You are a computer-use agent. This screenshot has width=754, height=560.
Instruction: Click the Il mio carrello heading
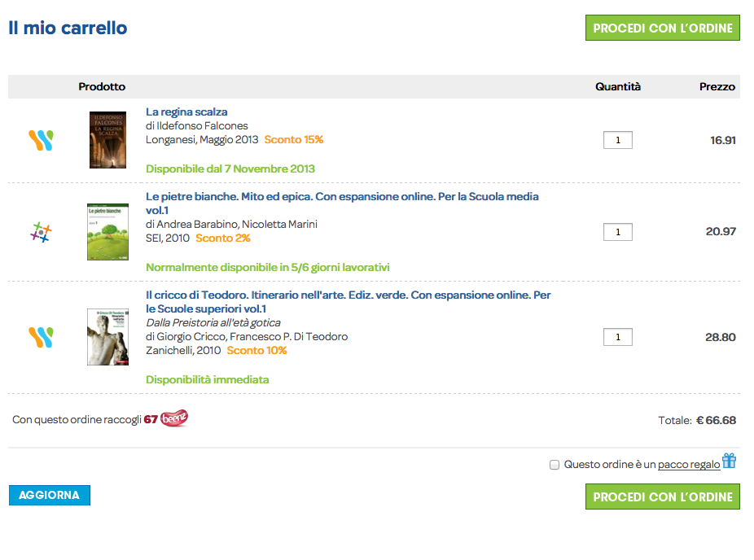coord(68,28)
